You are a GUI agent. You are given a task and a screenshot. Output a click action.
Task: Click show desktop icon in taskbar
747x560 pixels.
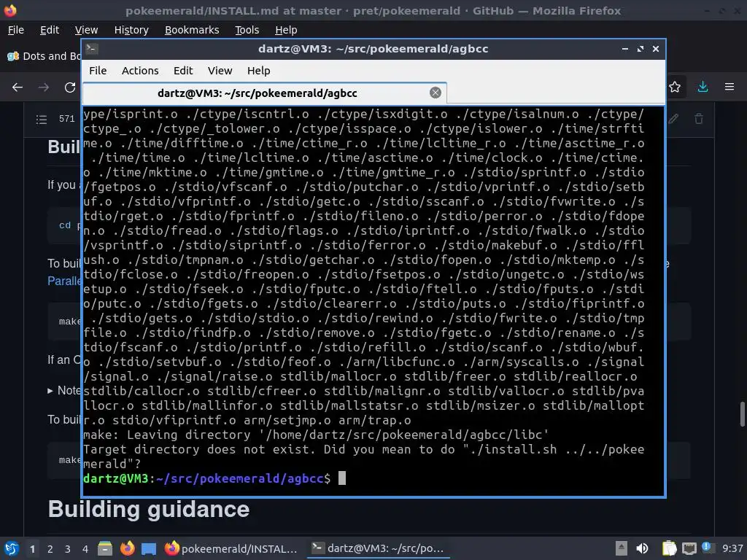coord(149,548)
